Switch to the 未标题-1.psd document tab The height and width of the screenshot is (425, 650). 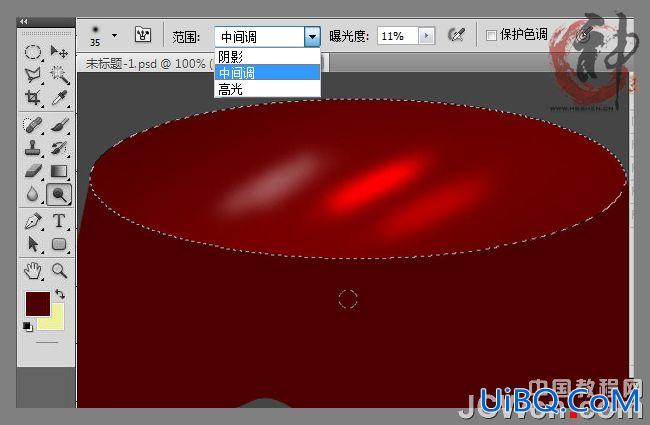147,64
